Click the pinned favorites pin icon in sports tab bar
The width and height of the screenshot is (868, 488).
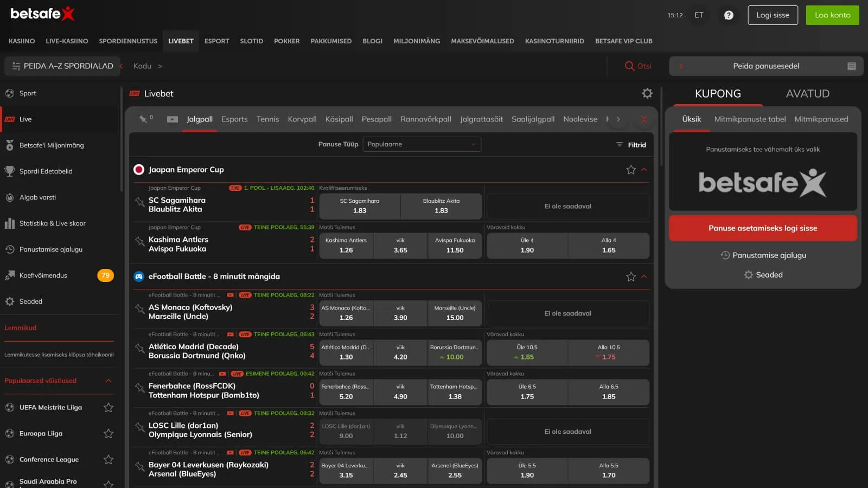coord(144,119)
